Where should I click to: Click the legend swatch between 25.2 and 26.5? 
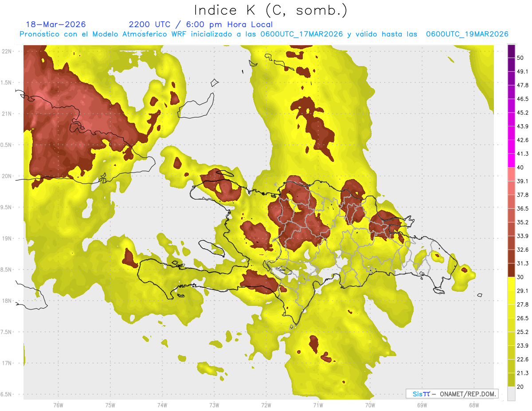pos(512,325)
